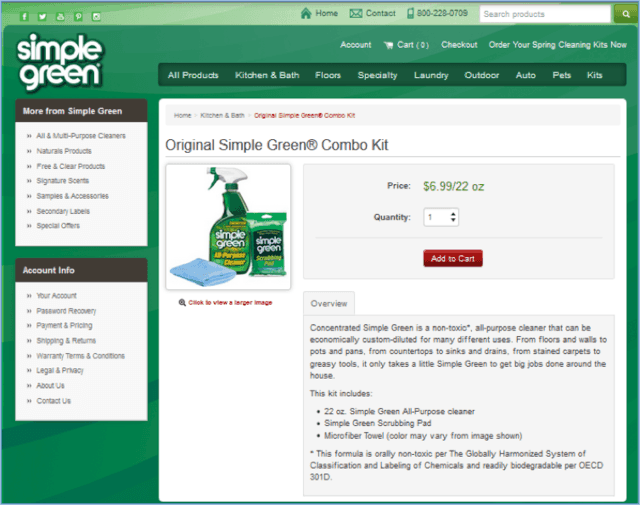The height and width of the screenshot is (505, 640).
Task: Open Free & Clear Products sidebar link
Action: coord(71,166)
